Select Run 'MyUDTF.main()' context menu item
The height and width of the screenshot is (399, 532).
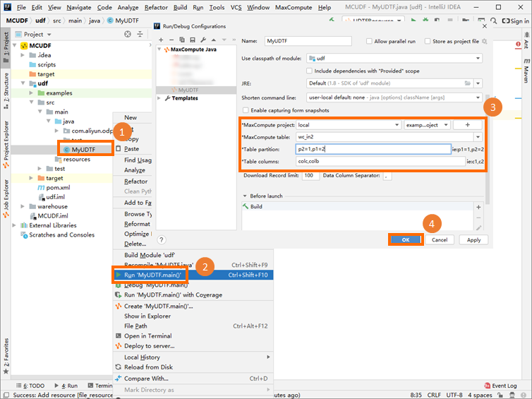[x=193, y=275]
